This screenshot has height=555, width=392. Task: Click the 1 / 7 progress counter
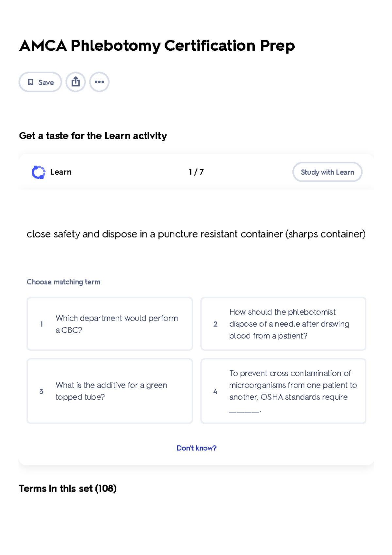point(196,172)
